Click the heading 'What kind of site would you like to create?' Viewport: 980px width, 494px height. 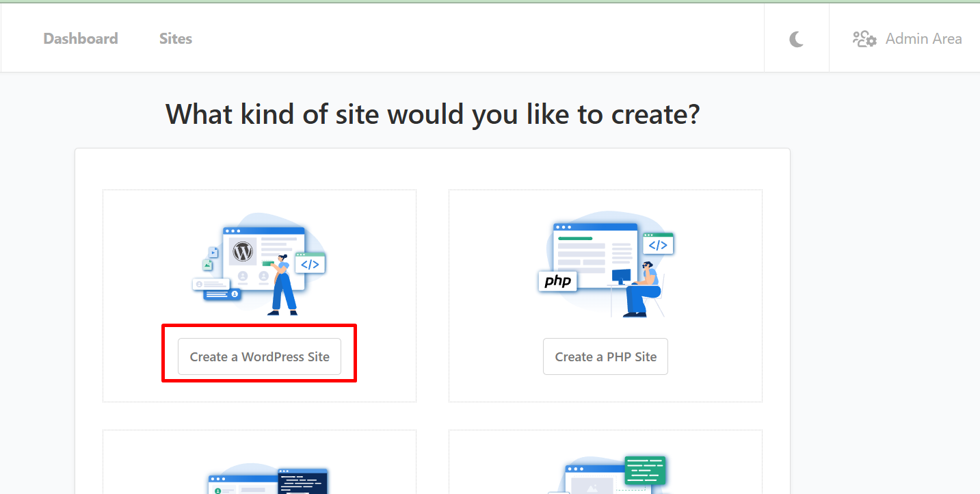433,114
